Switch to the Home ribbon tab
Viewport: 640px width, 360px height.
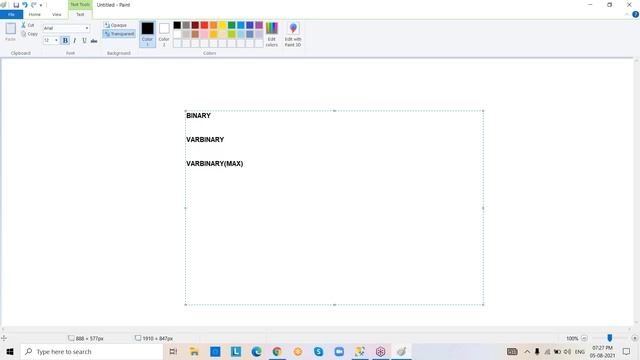[35, 15]
